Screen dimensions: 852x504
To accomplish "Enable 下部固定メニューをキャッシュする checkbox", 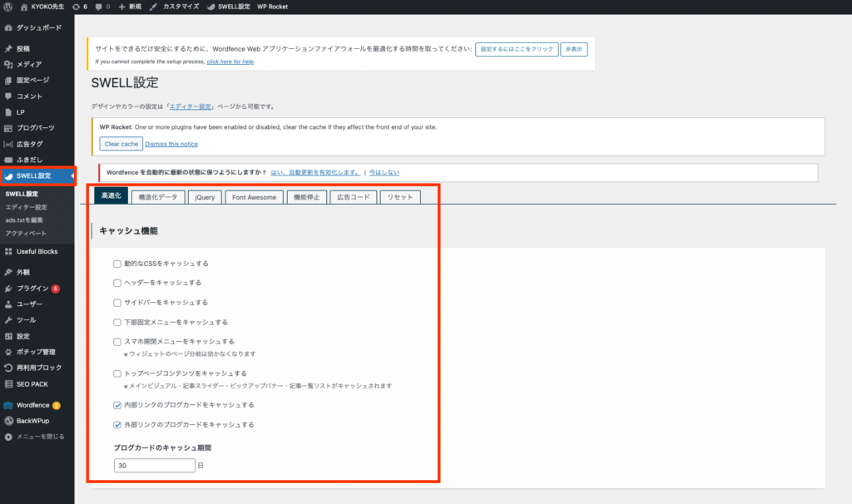I will [116, 323].
